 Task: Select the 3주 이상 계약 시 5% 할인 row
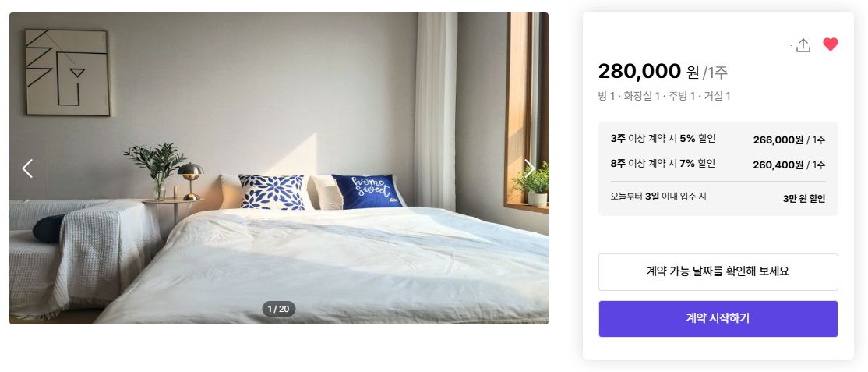click(718, 139)
